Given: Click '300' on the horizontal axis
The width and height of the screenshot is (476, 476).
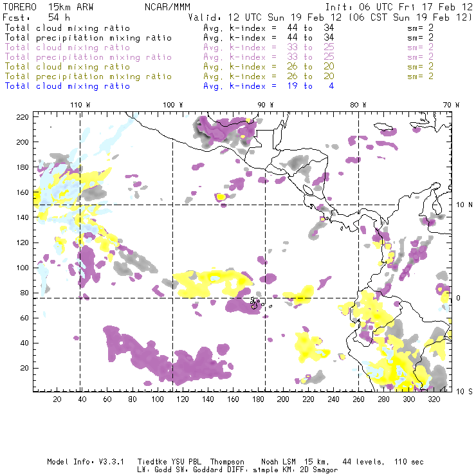Looking at the screenshot, I should click(x=408, y=399).
